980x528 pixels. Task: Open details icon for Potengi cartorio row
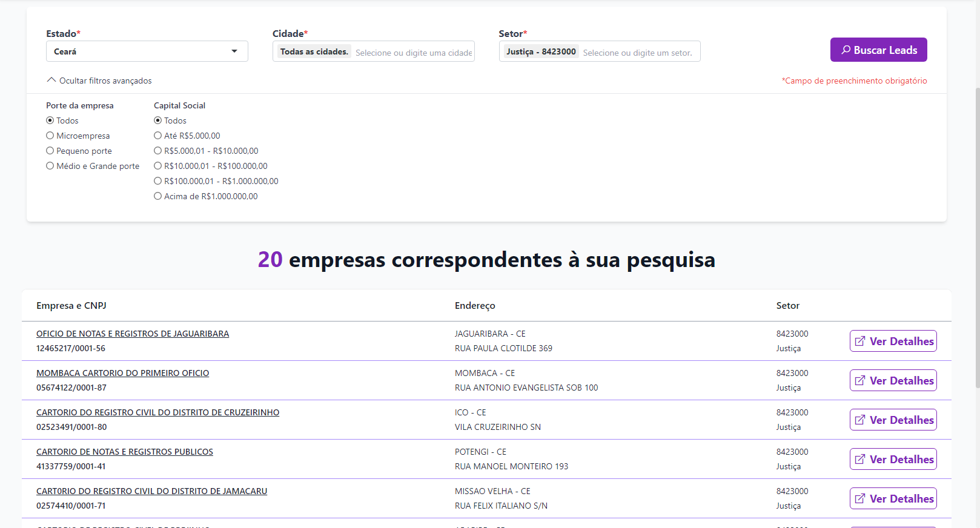pyautogui.click(x=860, y=459)
